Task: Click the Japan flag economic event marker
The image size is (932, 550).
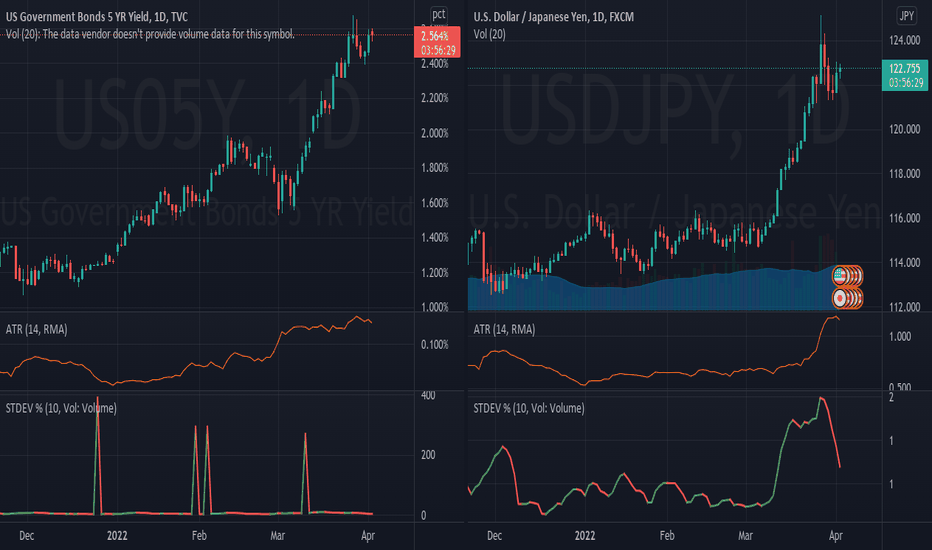Action: pos(840,298)
